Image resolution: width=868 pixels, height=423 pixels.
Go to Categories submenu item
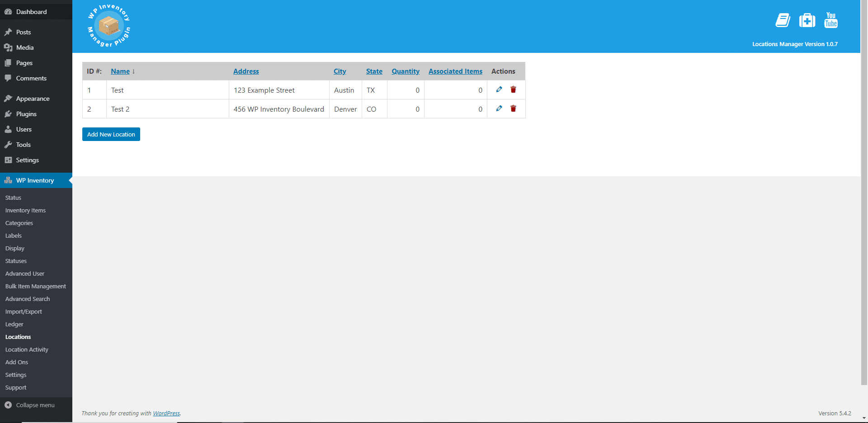[19, 223]
